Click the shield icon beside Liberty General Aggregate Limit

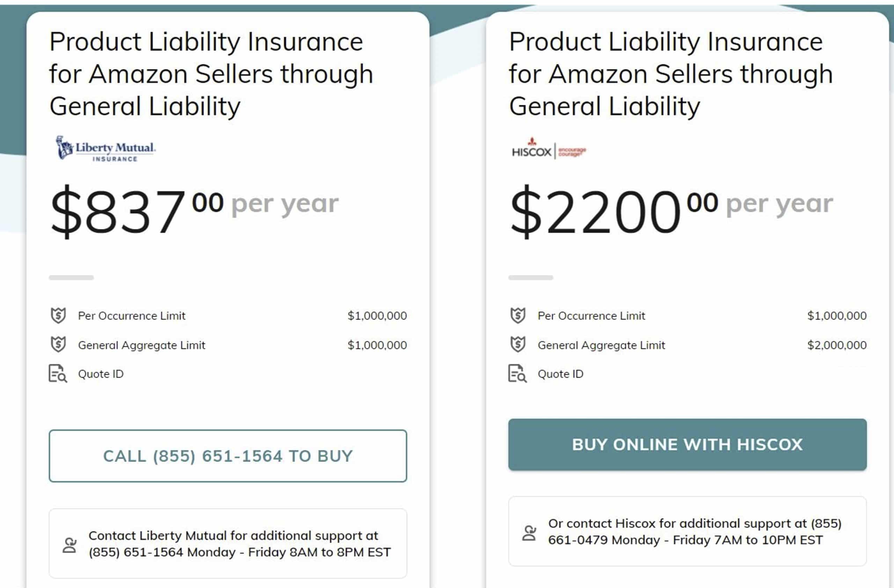tap(58, 344)
